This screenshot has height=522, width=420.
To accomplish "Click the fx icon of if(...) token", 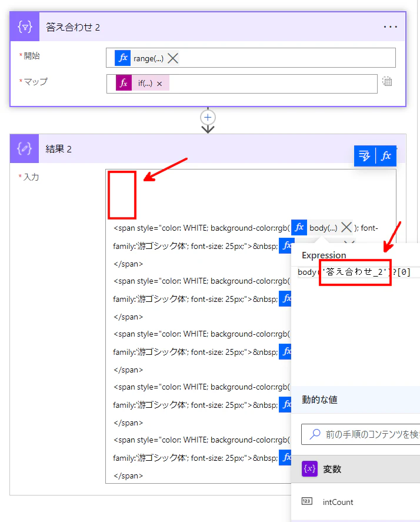I will click(124, 83).
